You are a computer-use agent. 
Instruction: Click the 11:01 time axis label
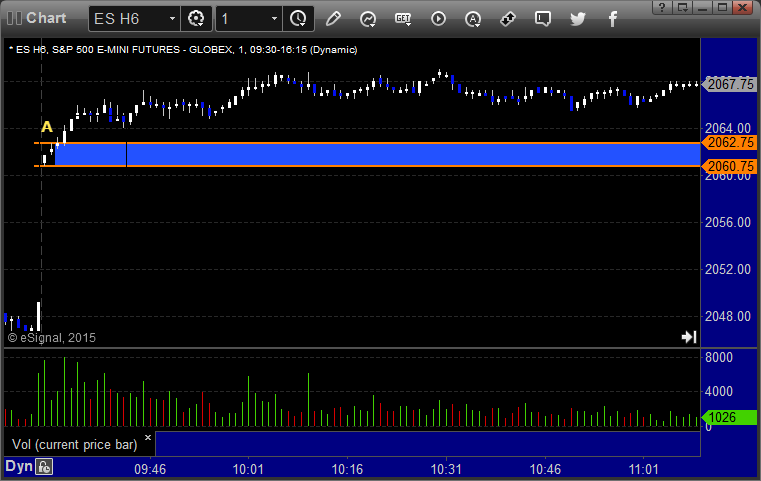(x=644, y=469)
